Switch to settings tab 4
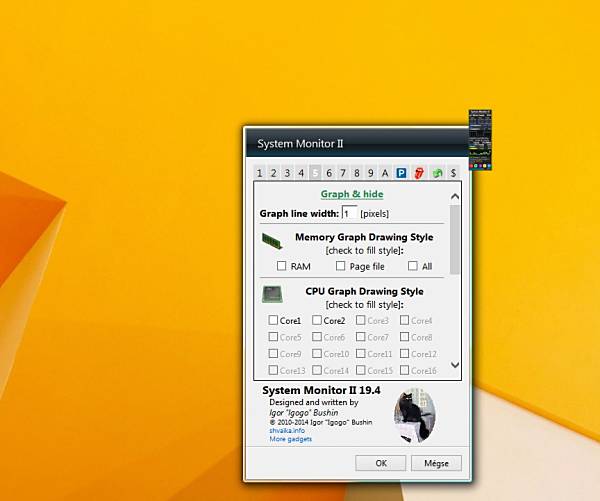600x501 pixels. click(x=301, y=173)
